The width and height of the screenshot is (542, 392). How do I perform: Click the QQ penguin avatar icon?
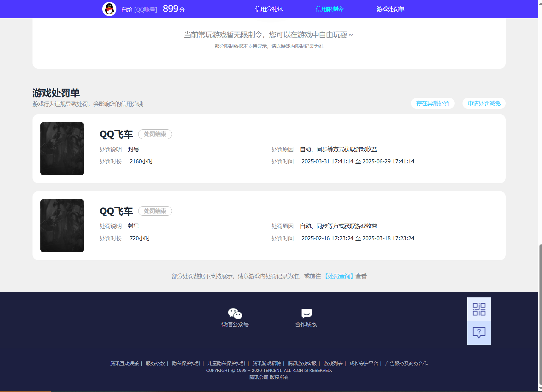tap(109, 9)
